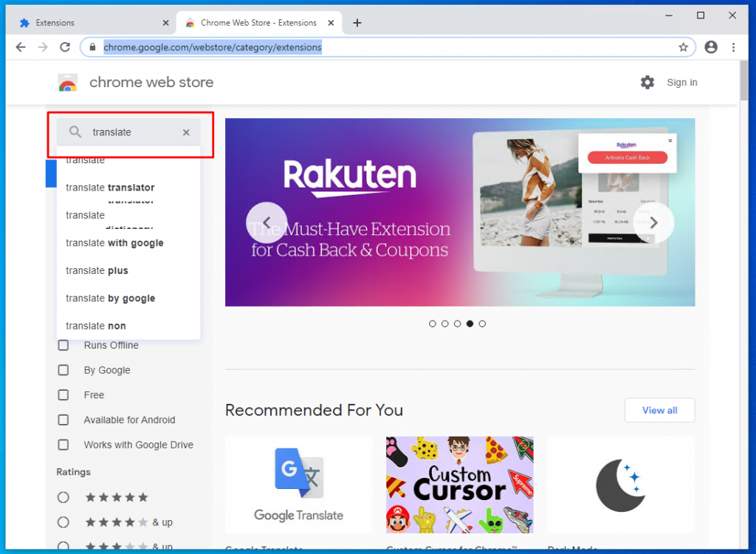Choose suggestion 'translate translator'

click(128, 188)
